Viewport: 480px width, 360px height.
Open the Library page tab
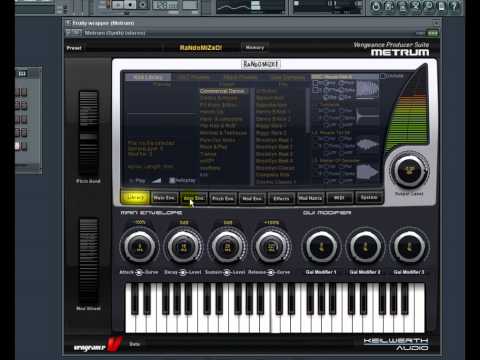[x=135, y=198]
